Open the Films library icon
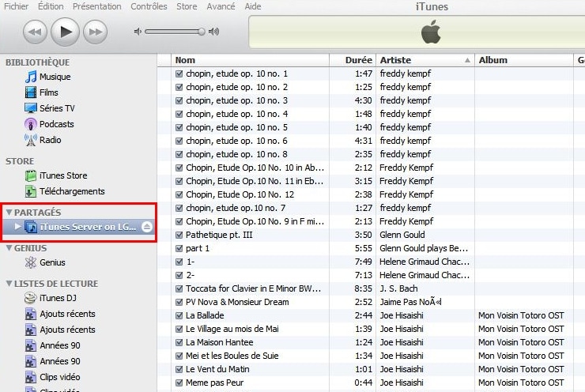Viewport: 585px width, 392px height. pos(31,92)
